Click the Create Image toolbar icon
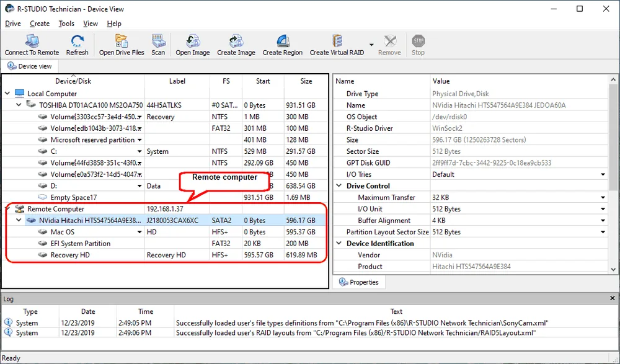The height and width of the screenshot is (364, 620). pos(236,41)
